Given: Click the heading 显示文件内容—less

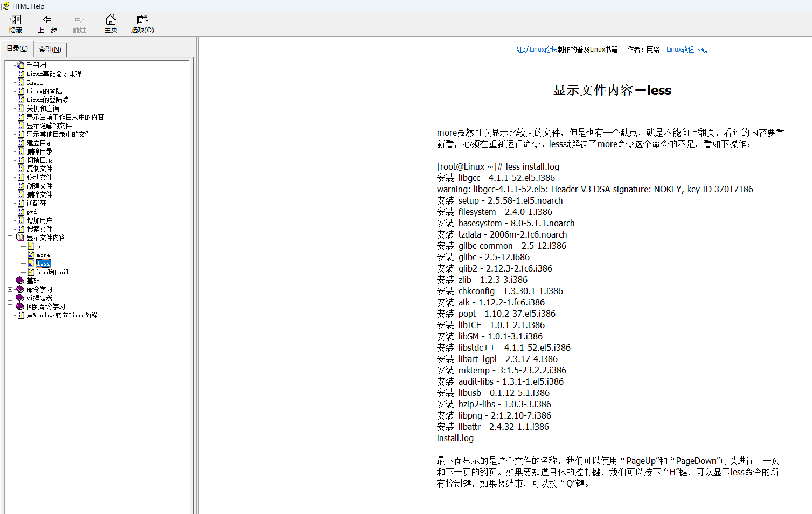Looking at the screenshot, I should click(x=612, y=90).
